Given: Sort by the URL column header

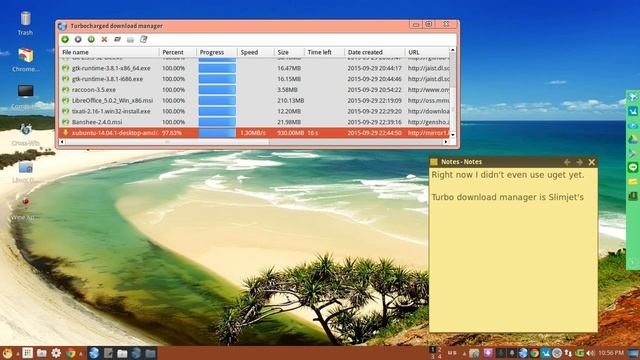Looking at the screenshot, I should (x=427, y=52).
